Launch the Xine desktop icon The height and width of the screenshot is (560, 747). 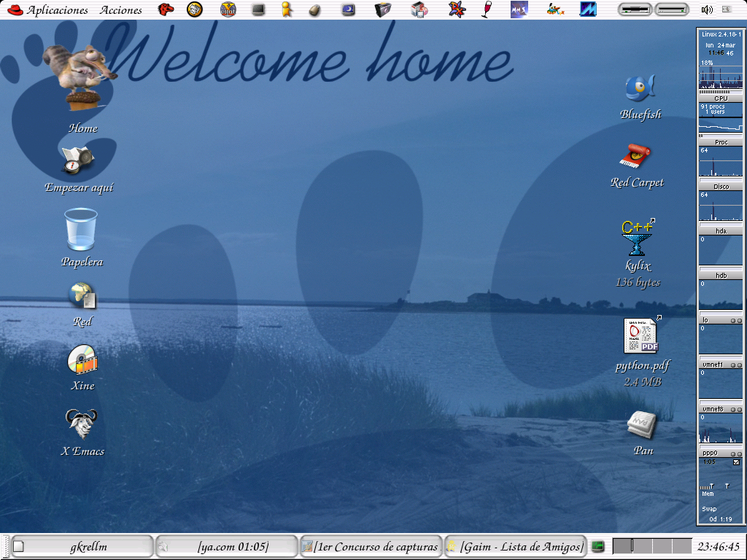tap(82, 368)
